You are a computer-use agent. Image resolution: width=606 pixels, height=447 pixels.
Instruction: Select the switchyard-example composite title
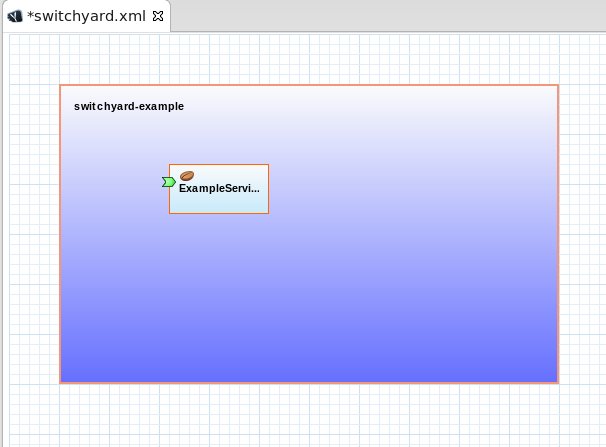tap(129, 106)
